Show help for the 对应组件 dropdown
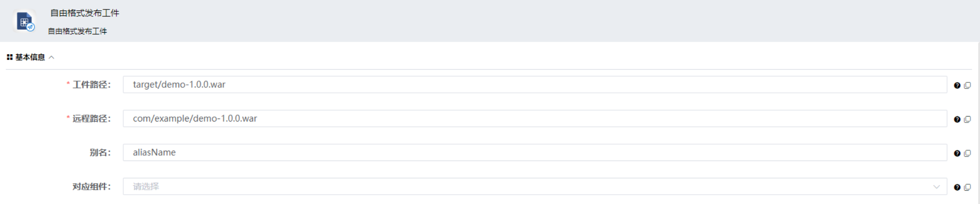 point(957,187)
